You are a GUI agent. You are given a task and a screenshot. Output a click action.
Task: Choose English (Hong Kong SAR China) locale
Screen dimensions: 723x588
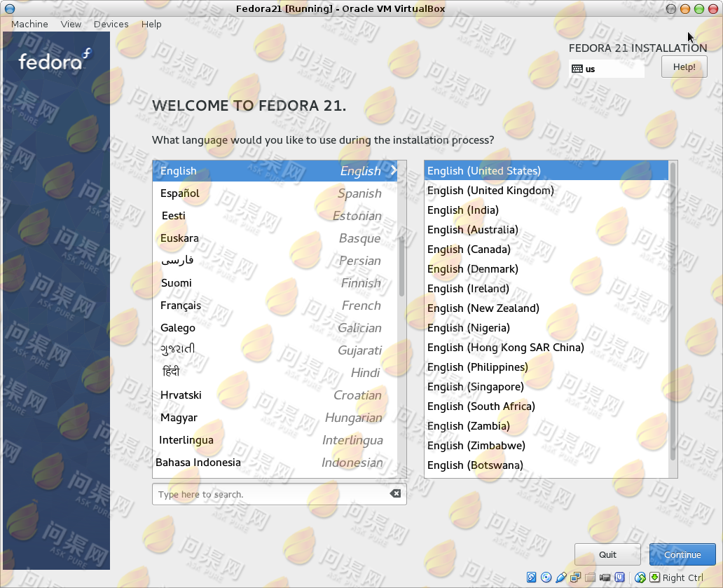click(x=546, y=348)
